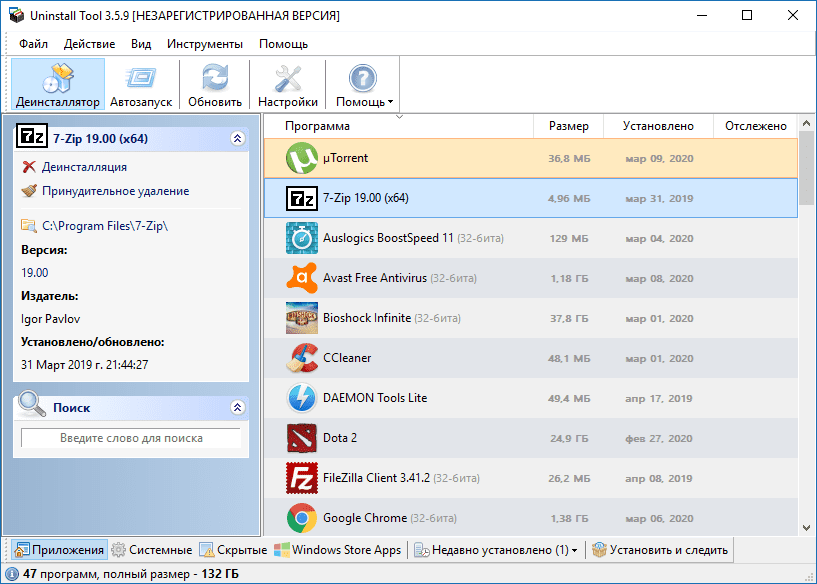The height and width of the screenshot is (584, 817).
Task: Click the Uninstall Tool title bar icon
Action: pyautogui.click(x=16, y=15)
